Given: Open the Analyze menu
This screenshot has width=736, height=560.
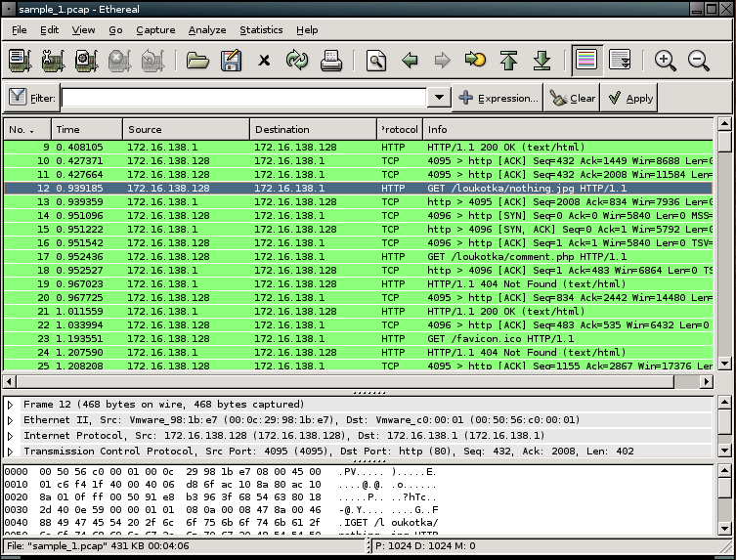Looking at the screenshot, I should click(207, 30).
